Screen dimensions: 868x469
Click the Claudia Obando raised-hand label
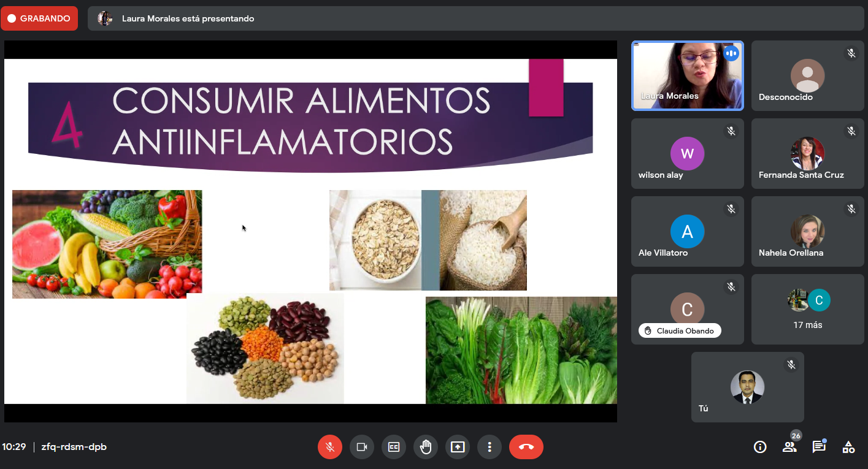(680, 330)
